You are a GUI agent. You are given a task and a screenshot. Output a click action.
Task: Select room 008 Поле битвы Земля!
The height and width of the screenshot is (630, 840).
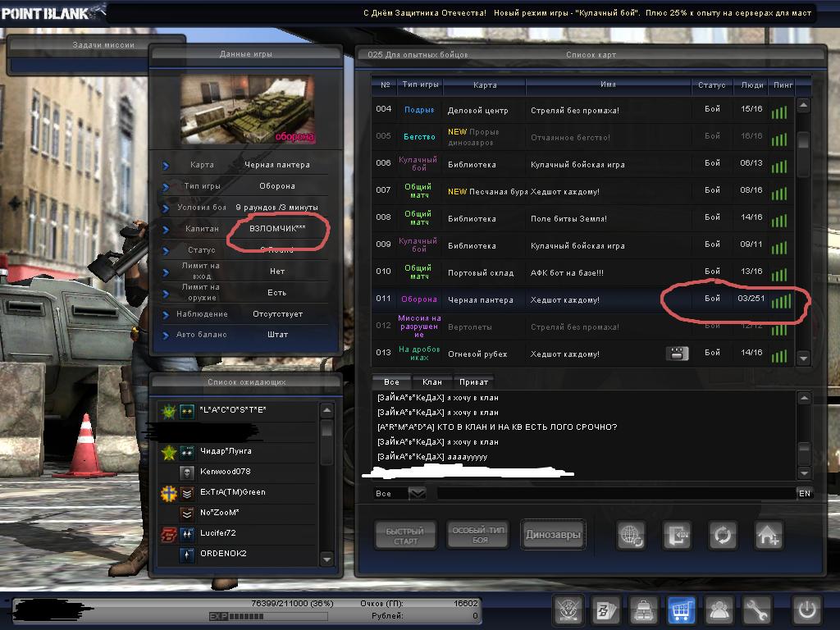tap(583, 218)
